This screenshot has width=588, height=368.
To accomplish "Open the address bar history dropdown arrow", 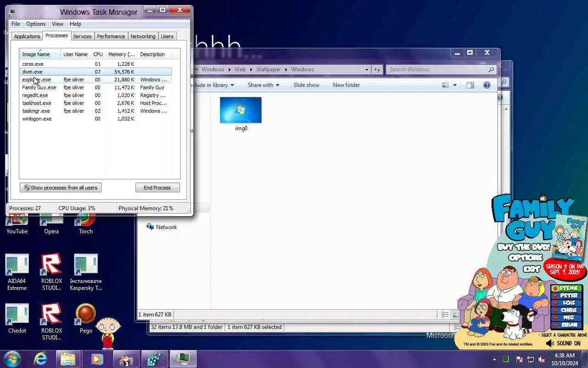I will (x=367, y=69).
